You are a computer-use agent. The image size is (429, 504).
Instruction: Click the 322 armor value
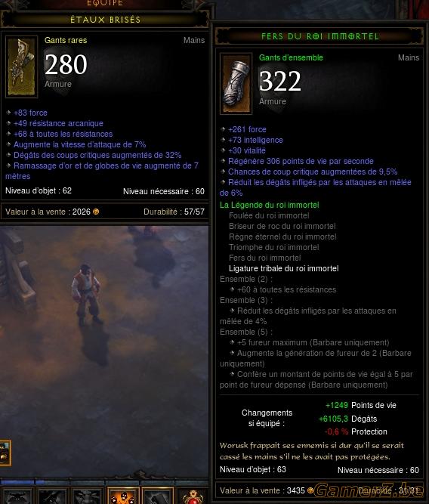point(280,81)
